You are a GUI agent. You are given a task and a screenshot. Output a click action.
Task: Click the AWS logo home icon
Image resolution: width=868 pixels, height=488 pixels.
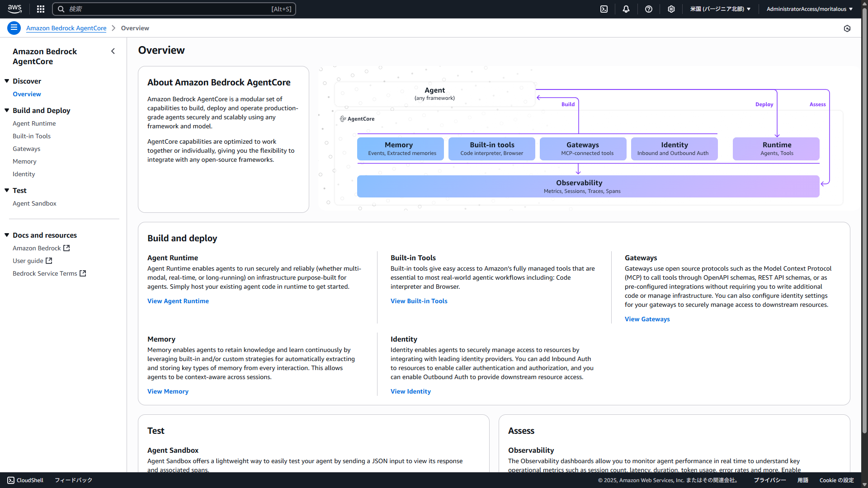(x=14, y=9)
